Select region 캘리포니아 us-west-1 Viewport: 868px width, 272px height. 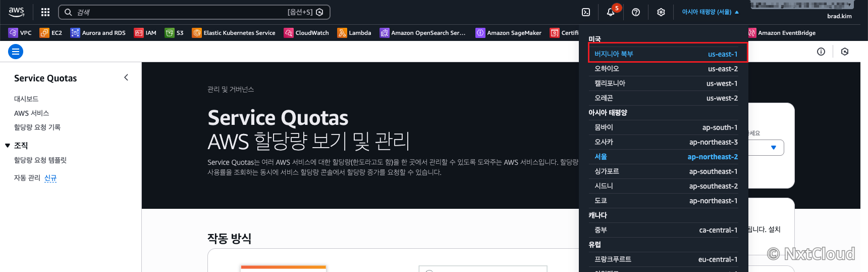click(666, 83)
